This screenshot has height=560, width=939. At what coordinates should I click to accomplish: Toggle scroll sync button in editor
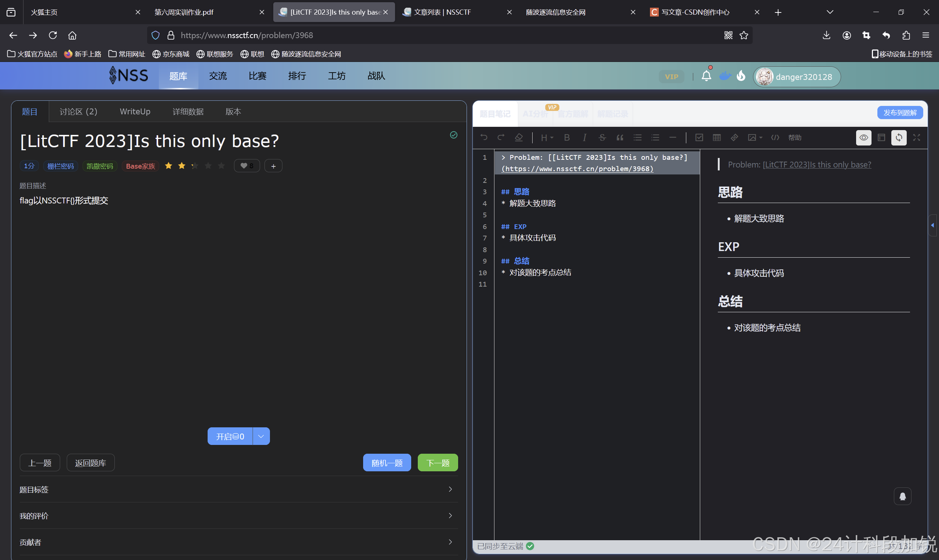tap(899, 138)
